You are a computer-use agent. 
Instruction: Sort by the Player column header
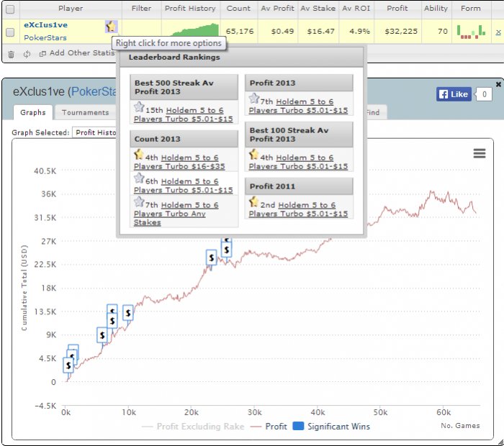(x=71, y=9)
